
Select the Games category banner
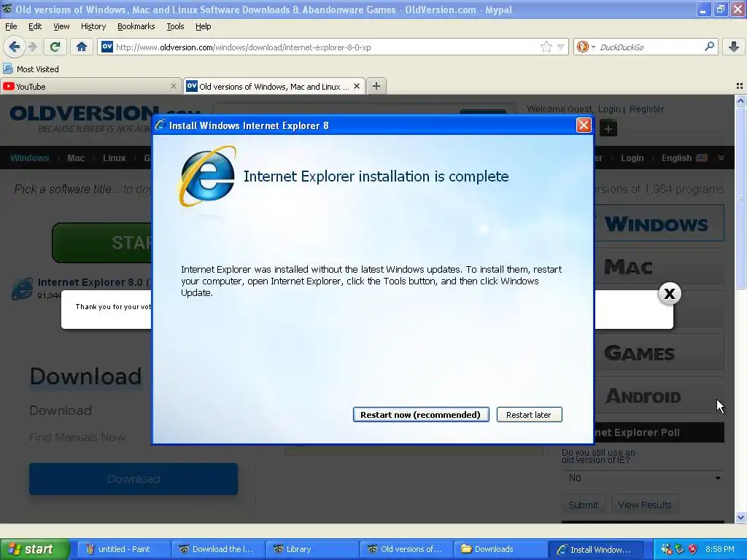click(x=659, y=353)
